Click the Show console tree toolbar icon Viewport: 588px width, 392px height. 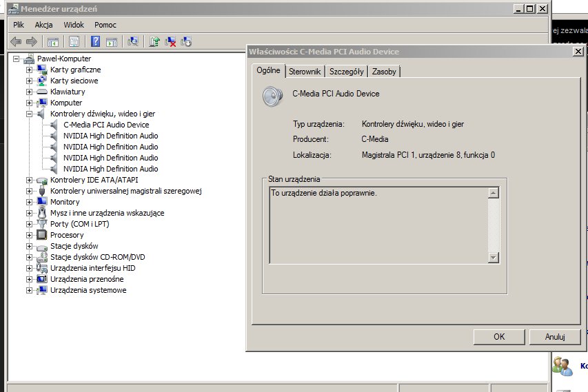[53, 41]
